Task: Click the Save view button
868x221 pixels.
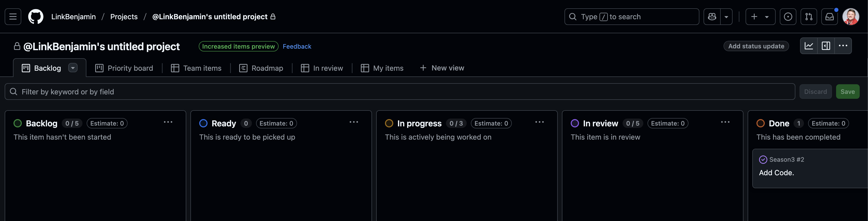Action: [848, 92]
